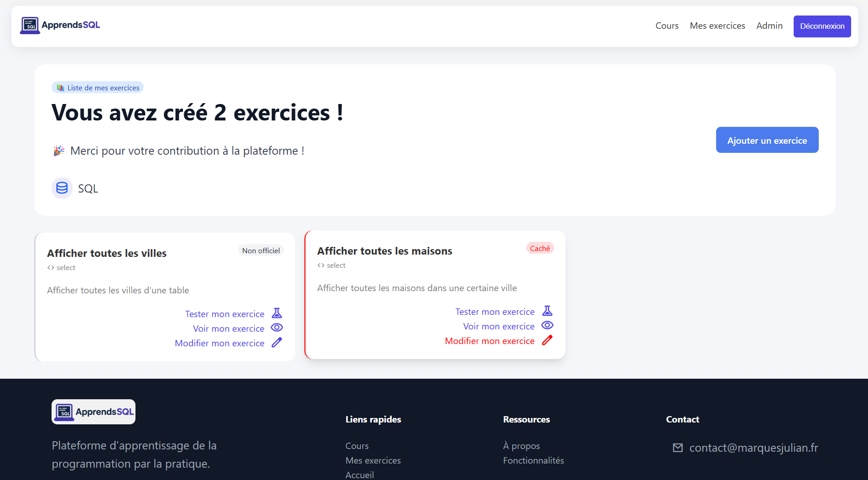Click the flask icon on 'Afficher toutes les maisons'
This screenshot has width=868, height=480.
(547, 311)
